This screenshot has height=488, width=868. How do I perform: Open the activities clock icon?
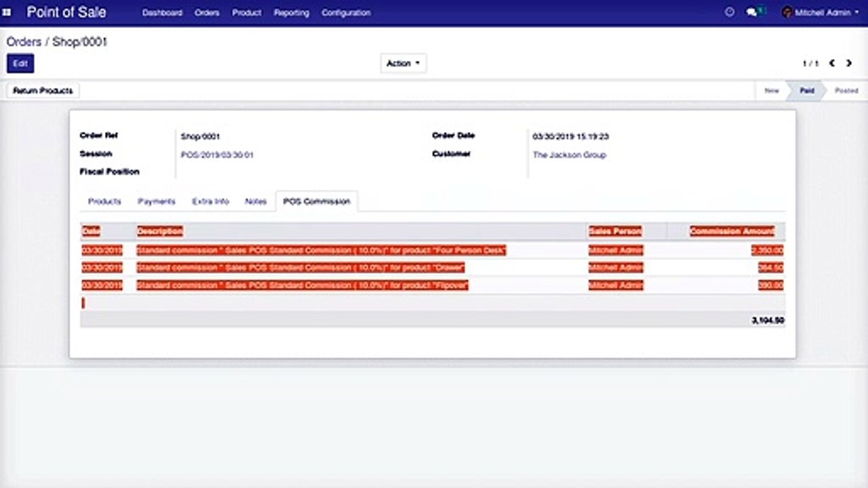tap(730, 12)
